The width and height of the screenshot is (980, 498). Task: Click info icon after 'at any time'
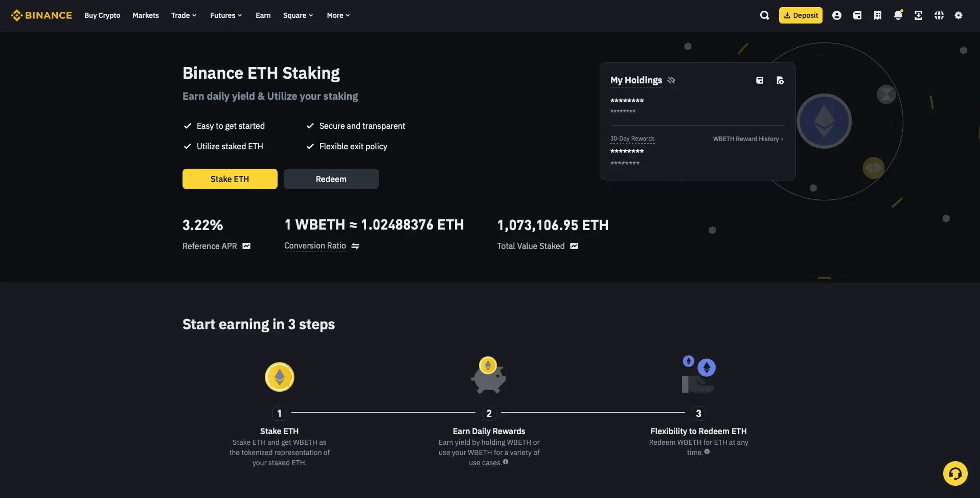point(707,451)
